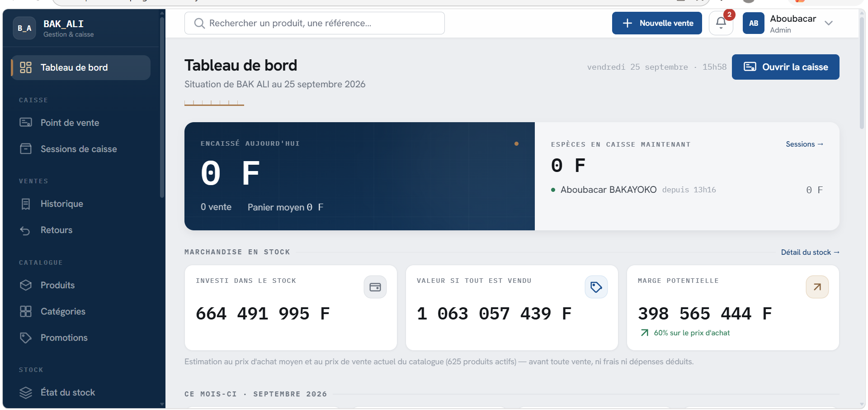868x410 pixels.
Task: Follow the Sessions arrow link
Action: [805, 144]
